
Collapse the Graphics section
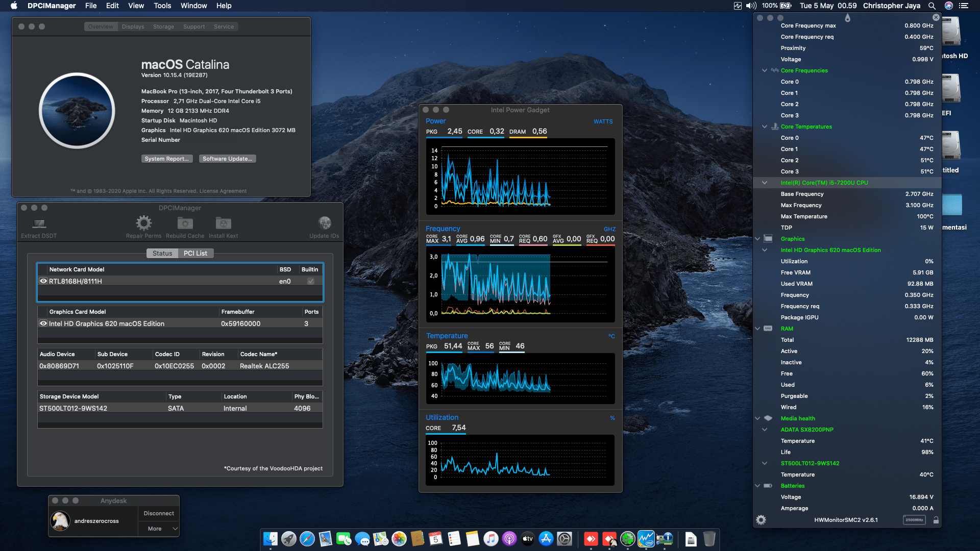pos(758,239)
